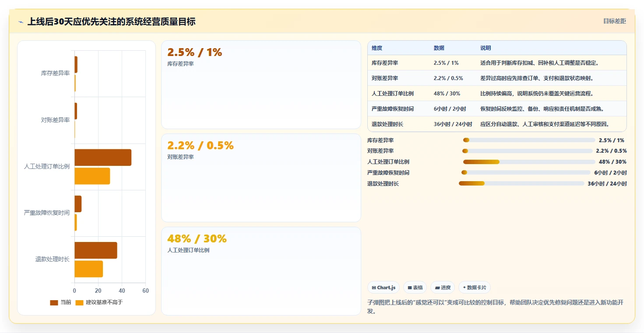
Task: Click the lightning icon beside the page title
Action: point(21,21)
